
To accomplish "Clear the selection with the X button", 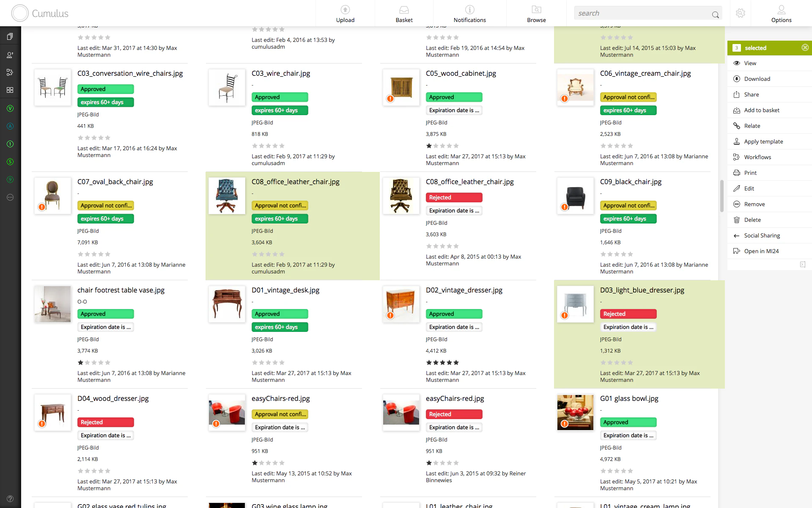I will [805, 48].
